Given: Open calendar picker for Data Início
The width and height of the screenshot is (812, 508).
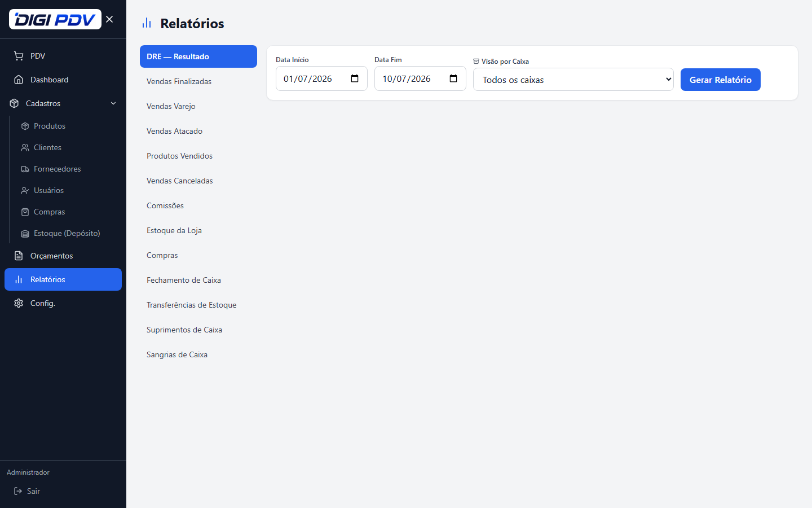Looking at the screenshot, I should (355, 78).
